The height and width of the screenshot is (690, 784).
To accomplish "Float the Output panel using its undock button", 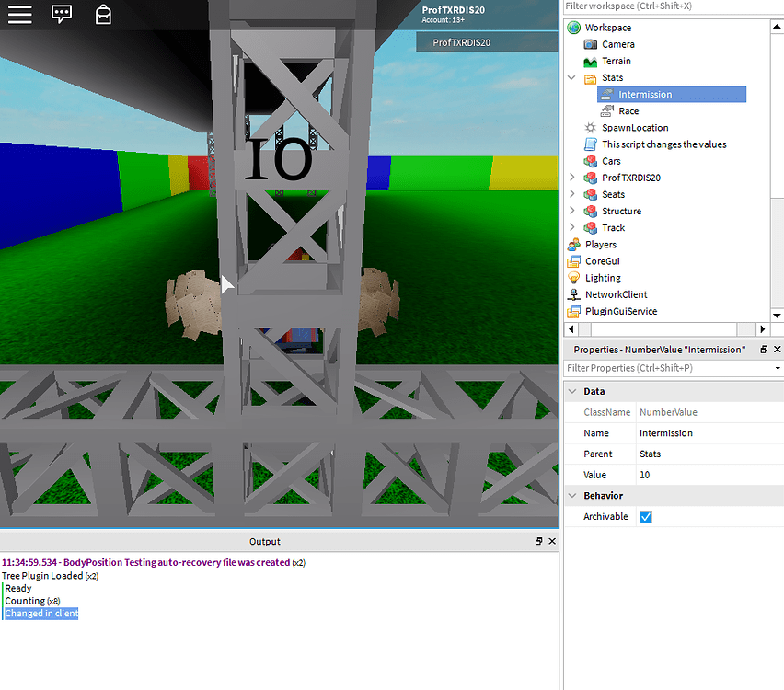I will pyautogui.click(x=538, y=541).
